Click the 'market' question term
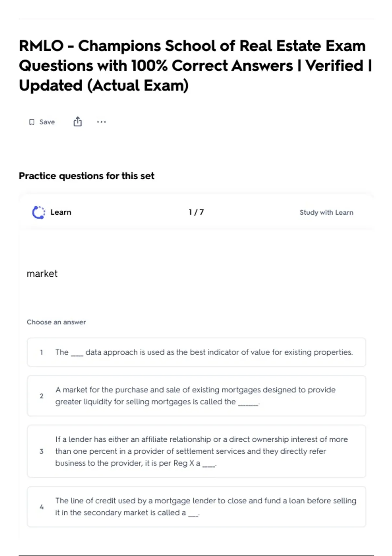The image size is (392, 556). (x=42, y=273)
